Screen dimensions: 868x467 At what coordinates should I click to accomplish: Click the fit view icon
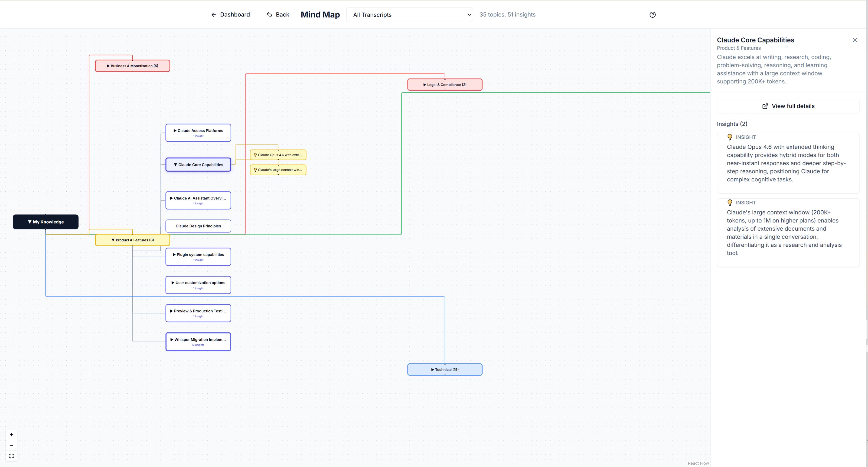[11, 456]
